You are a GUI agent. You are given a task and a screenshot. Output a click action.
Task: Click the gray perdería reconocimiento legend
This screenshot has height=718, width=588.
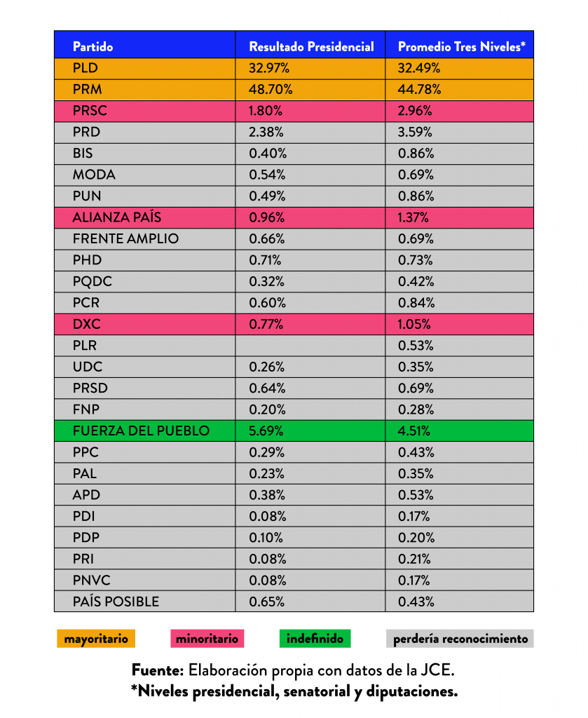coord(460,639)
